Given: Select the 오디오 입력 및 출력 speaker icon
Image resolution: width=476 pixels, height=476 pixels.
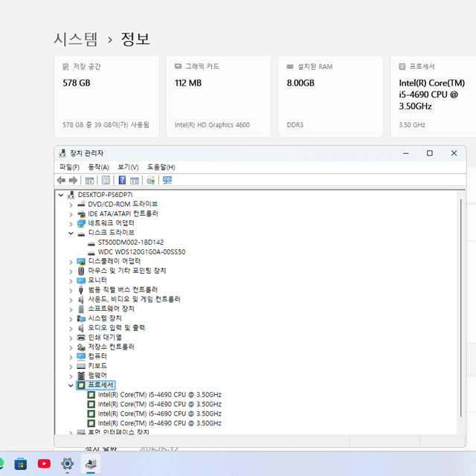Looking at the screenshot, I should [x=81, y=328].
